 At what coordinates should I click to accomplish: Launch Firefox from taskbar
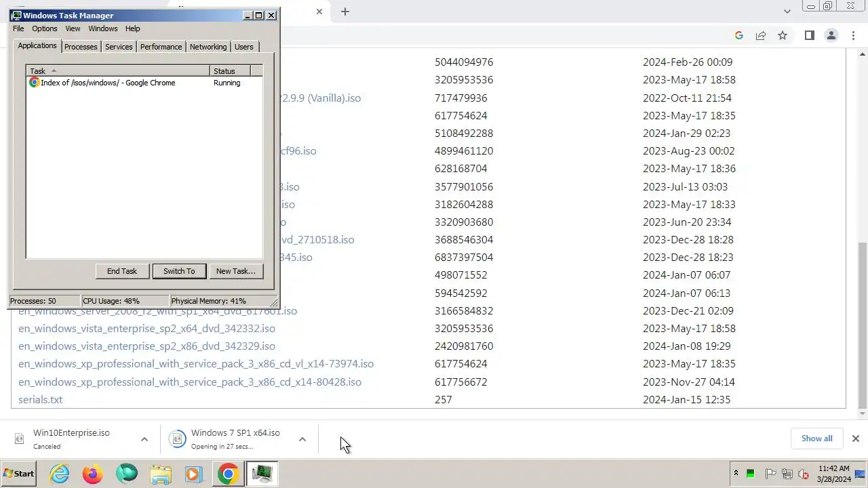coord(93,474)
